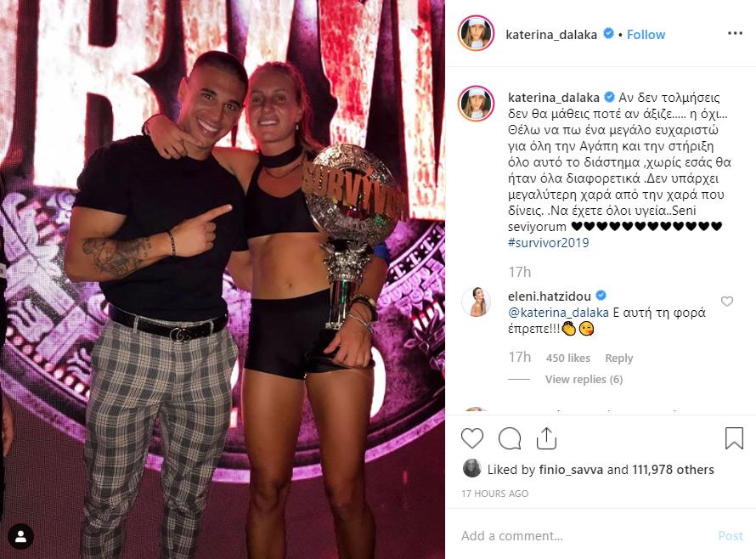
Task: Open the #survivor2019 hashtag
Action: point(548,243)
